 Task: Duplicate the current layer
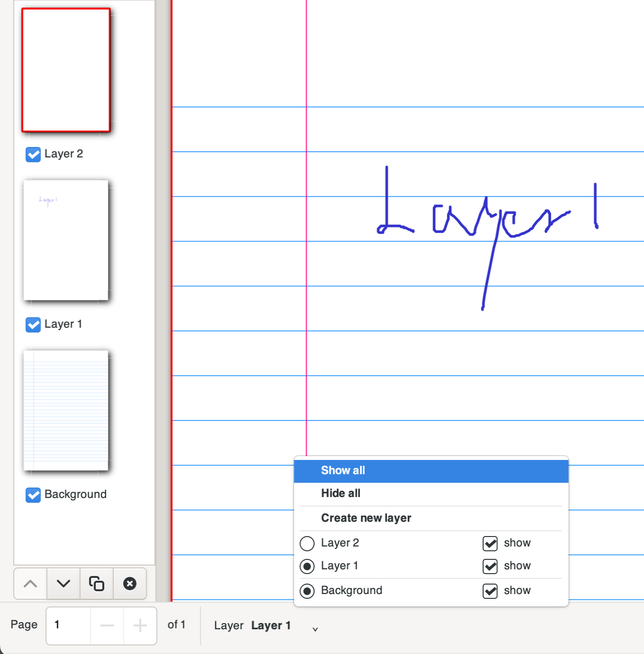pyautogui.click(x=97, y=584)
